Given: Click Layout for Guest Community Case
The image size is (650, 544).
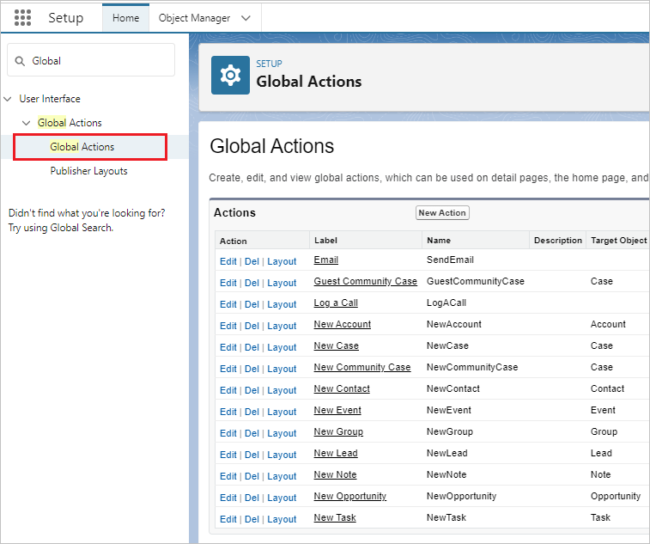Looking at the screenshot, I should 282,283.
